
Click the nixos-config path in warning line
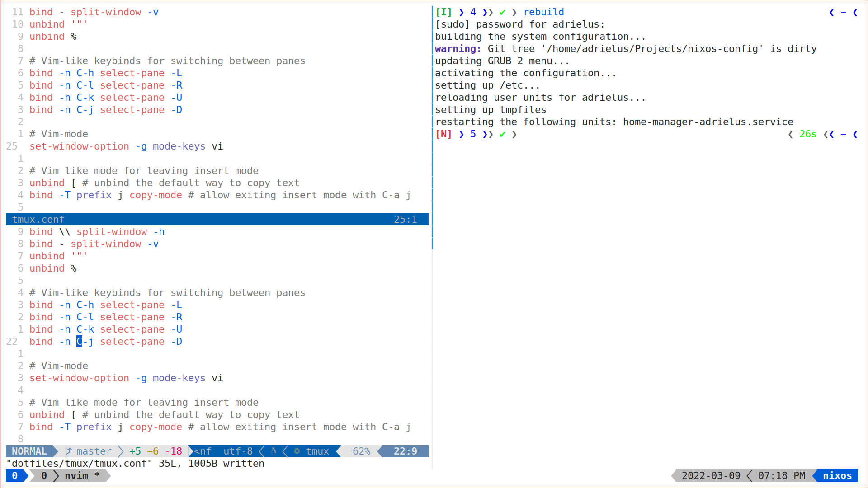[x=652, y=49]
